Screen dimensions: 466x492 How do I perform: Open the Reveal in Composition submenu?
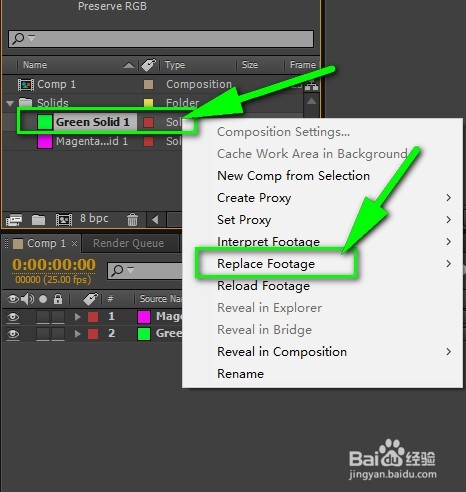(x=322, y=352)
